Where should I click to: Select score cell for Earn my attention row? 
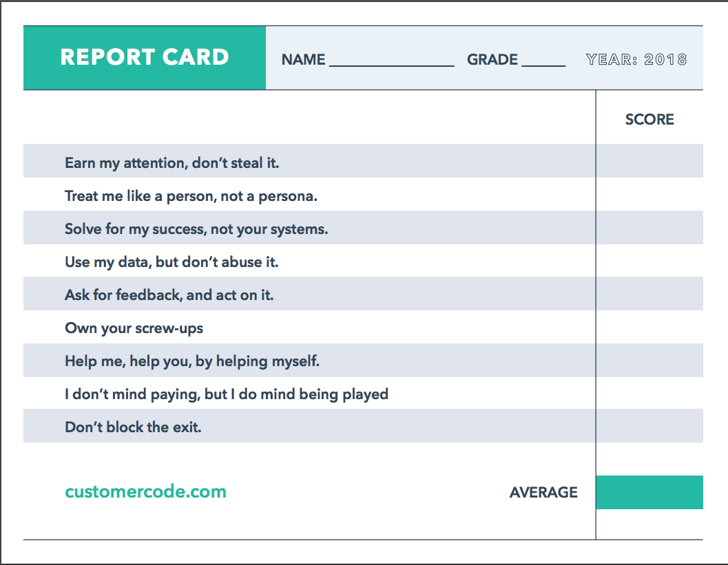(x=649, y=161)
